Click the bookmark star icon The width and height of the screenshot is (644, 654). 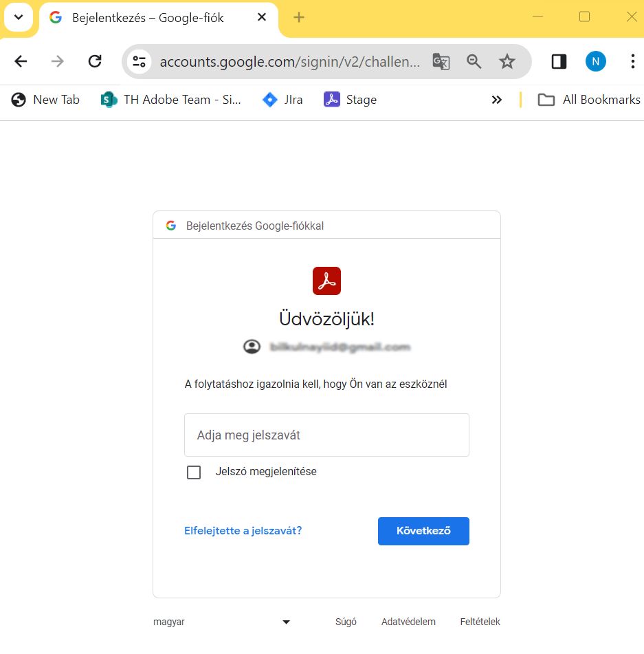pos(507,62)
